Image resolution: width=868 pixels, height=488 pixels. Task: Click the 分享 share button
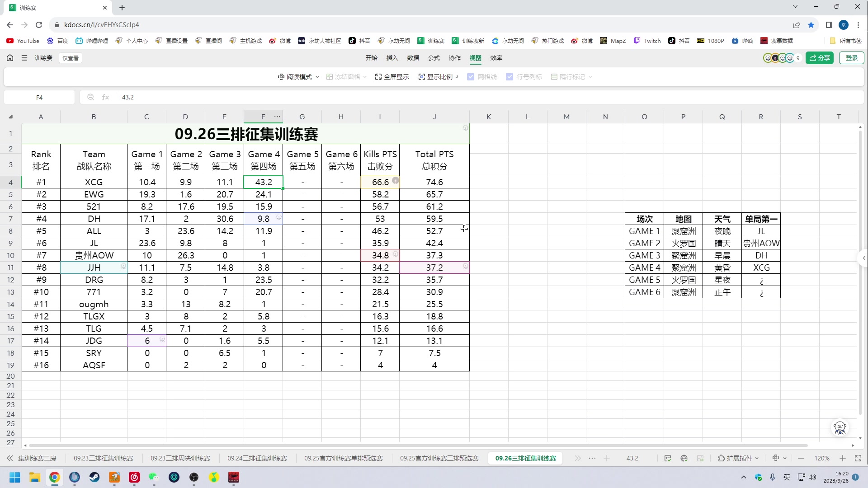[x=820, y=58]
